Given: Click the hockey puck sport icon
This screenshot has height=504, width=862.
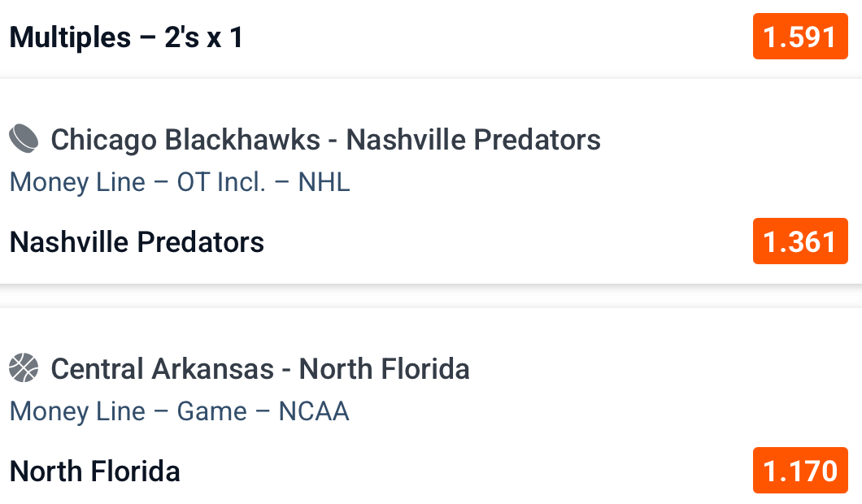Looking at the screenshot, I should pos(24,139).
